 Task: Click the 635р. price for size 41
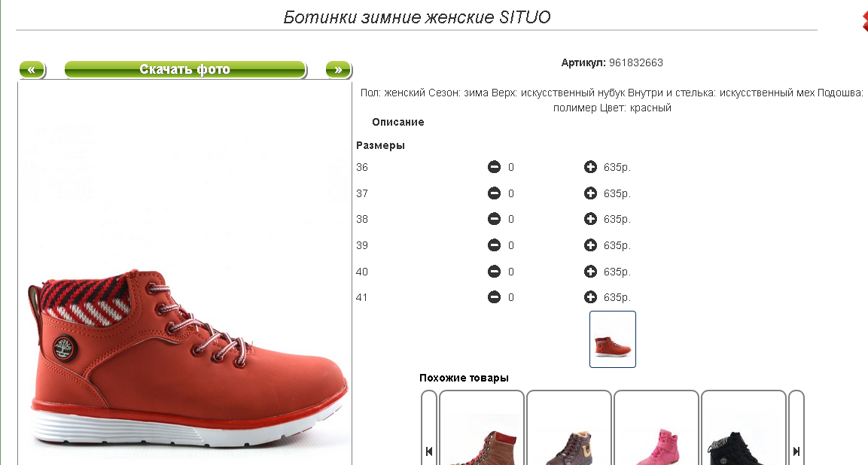click(x=617, y=297)
